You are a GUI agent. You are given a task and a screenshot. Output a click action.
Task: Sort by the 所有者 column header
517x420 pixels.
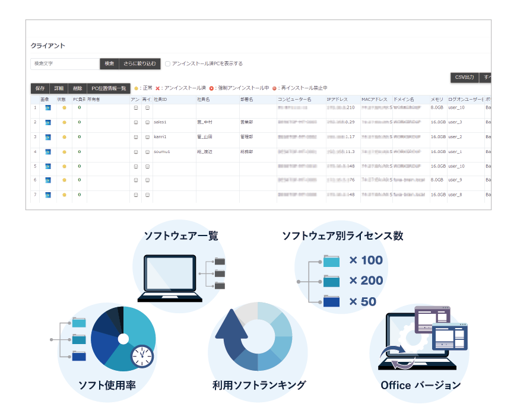coord(109,100)
